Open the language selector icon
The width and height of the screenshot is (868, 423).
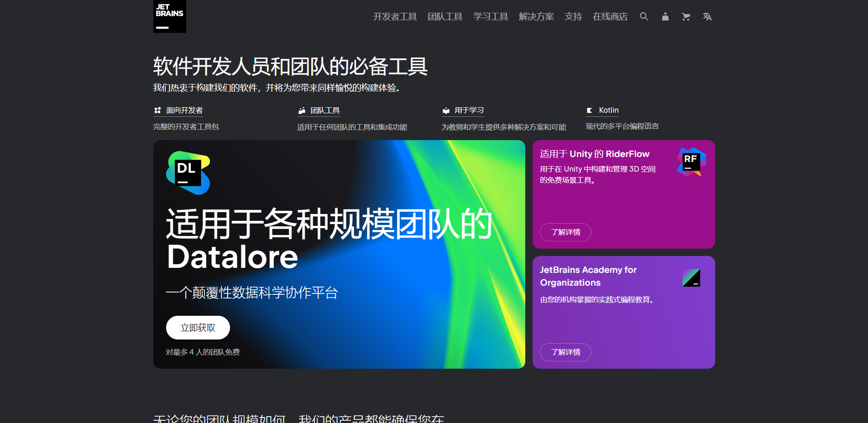tap(707, 16)
